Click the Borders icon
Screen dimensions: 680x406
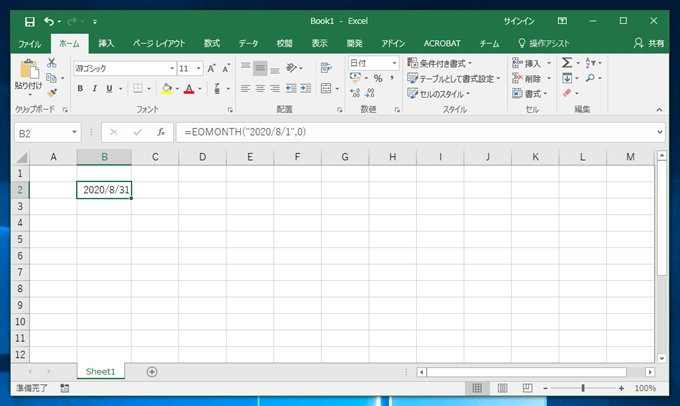tap(137, 88)
